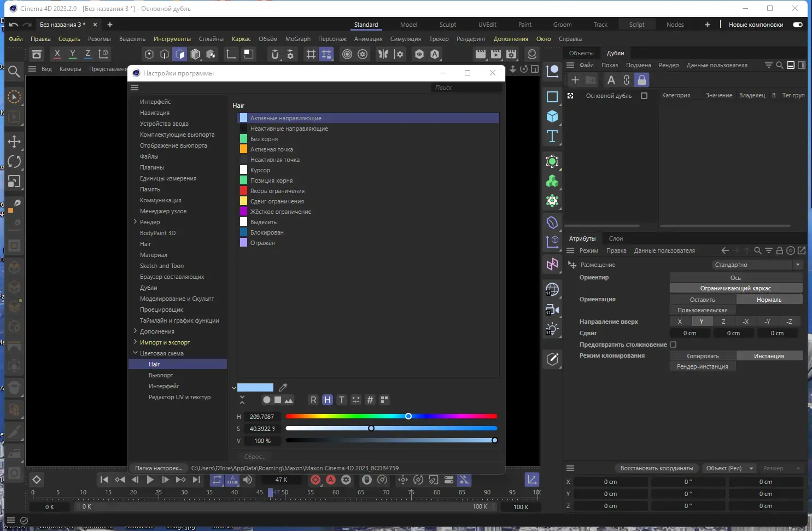The height and width of the screenshot is (531, 812).
Task: Open the Размер dropdown in coordinates bar
Action: (x=781, y=468)
